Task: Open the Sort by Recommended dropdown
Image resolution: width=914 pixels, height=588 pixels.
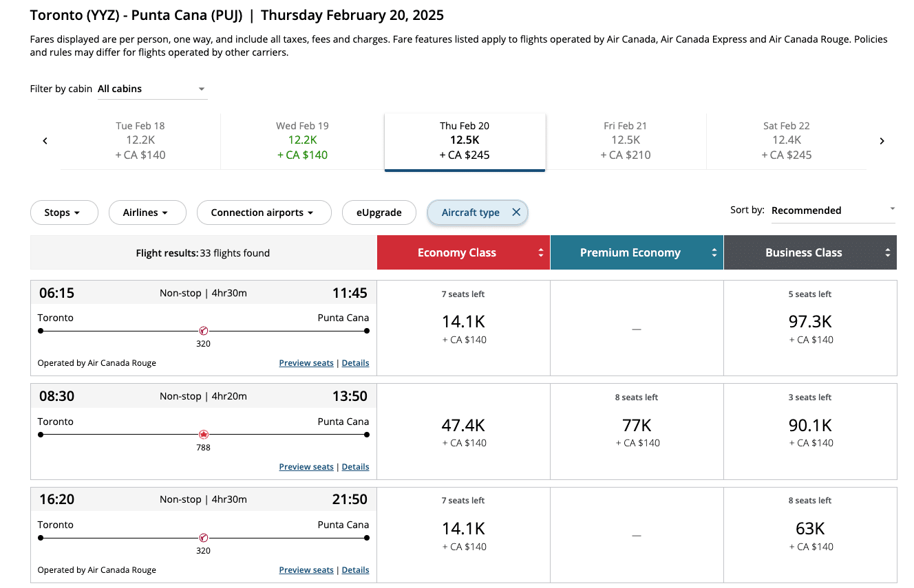Action: pos(833,210)
